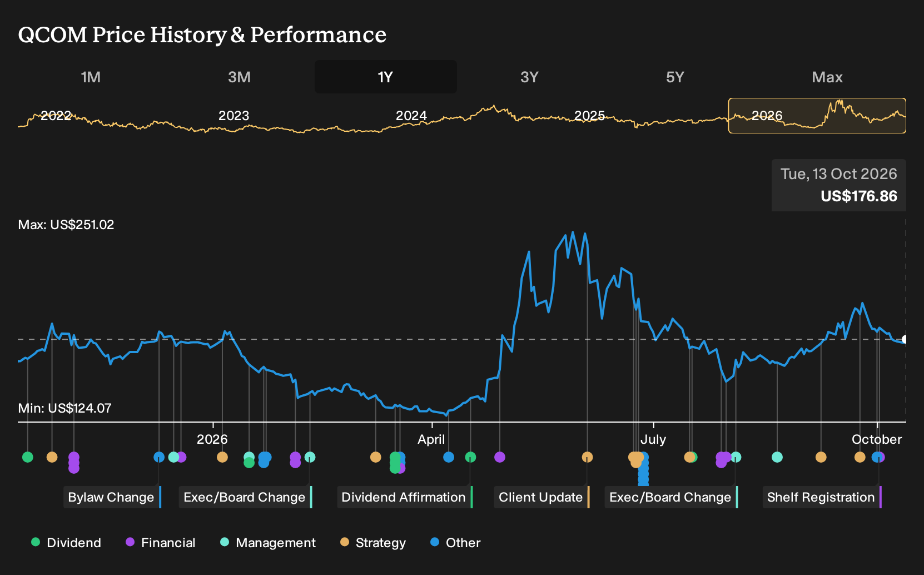Click the first green Dividend dot at chart start
The height and width of the screenshot is (575, 924).
point(27,457)
